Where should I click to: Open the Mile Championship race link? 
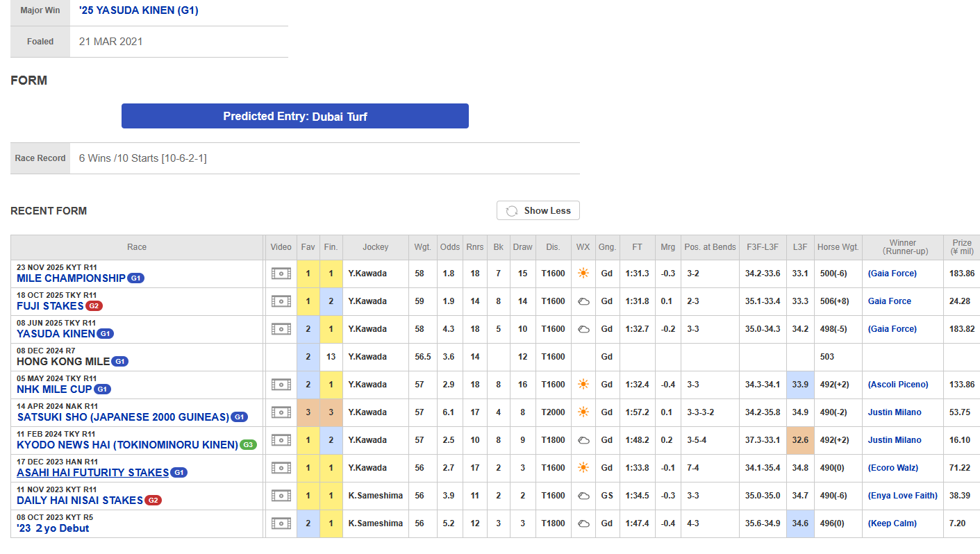point(71,278)
